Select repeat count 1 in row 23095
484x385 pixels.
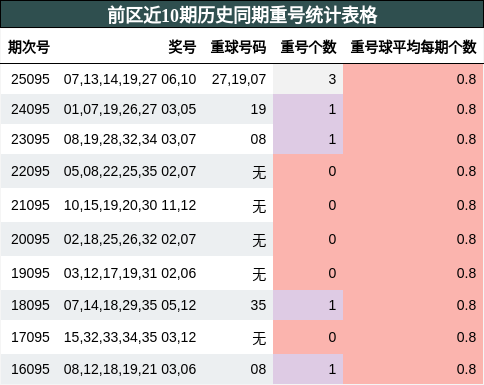pos(332,139)
